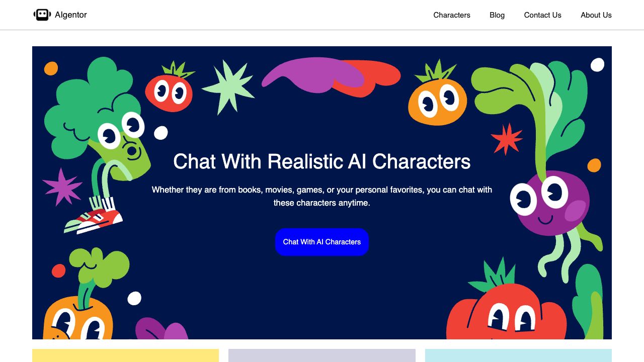Click the AIgentor robot logo icon
Image resolution: width=644 pixels, height=362 pixels.
[42, 15]
